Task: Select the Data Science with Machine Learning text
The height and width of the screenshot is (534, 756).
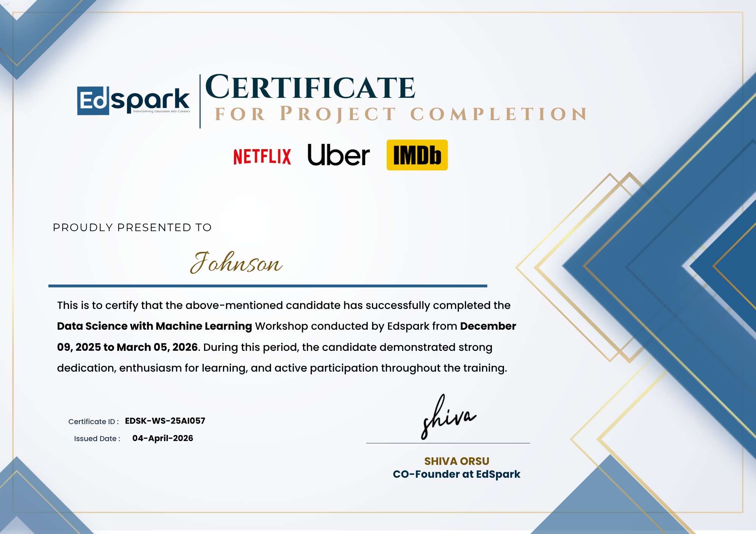Action: 153,326
